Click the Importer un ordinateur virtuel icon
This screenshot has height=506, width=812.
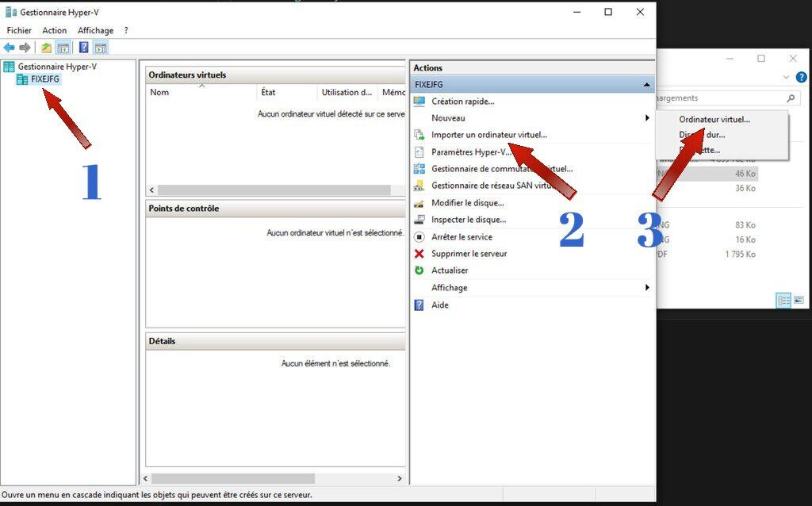pos(419,135)
